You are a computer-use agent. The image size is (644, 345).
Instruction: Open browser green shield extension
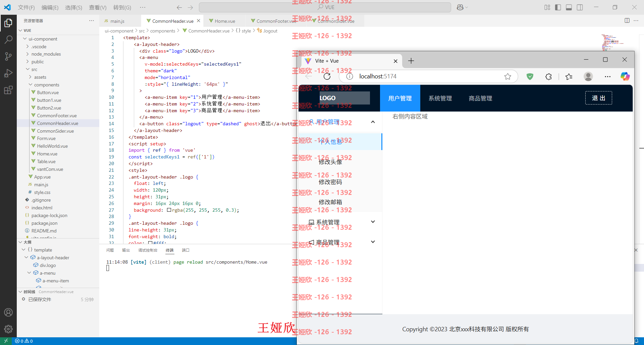[530, 76]
